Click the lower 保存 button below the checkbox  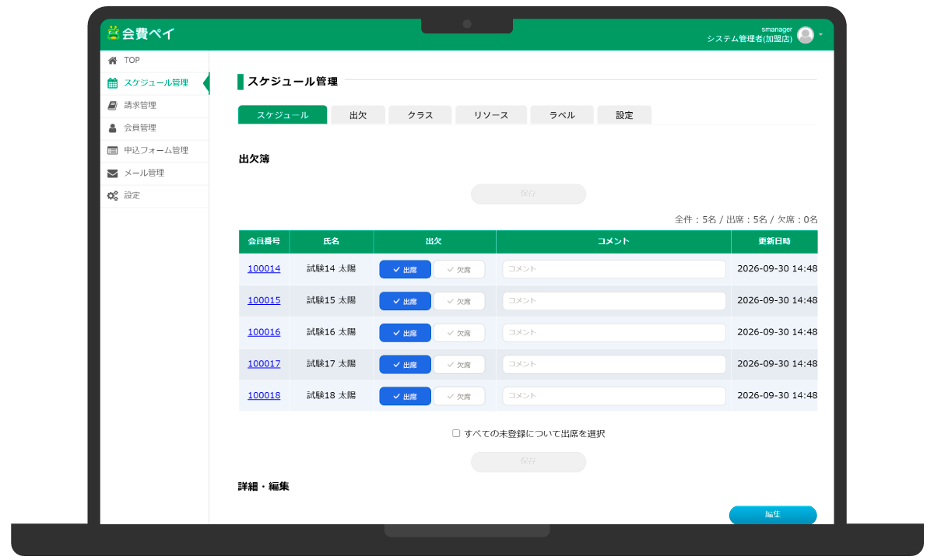click(528, 462)
